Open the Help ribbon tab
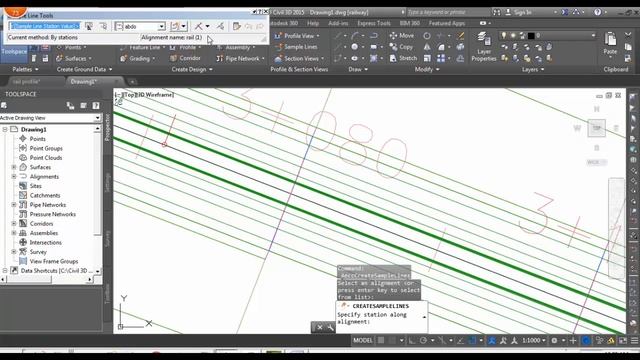The width and height of the screenshot is (640, 360). point(313,24)
